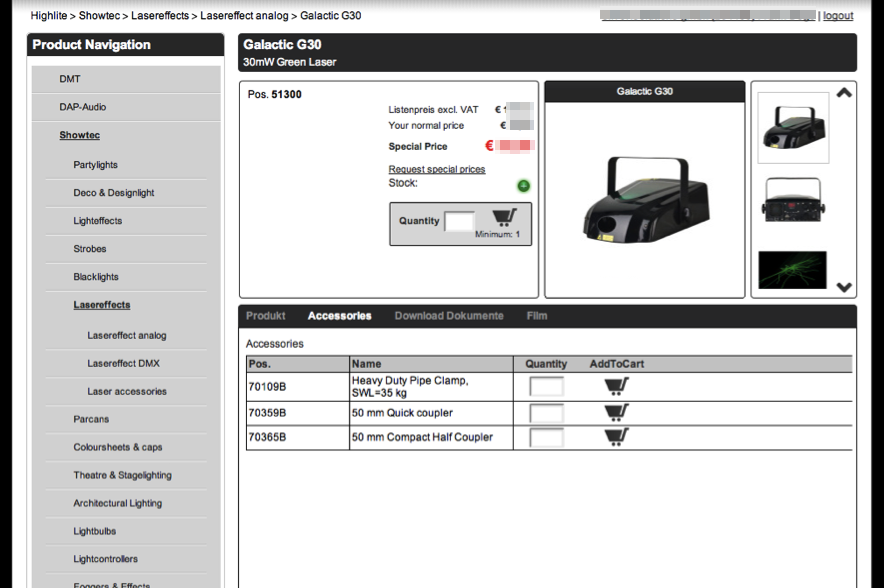Add Heavy Duty Pipe Clamp to cart
884x588 pixels.
point(616,386)
